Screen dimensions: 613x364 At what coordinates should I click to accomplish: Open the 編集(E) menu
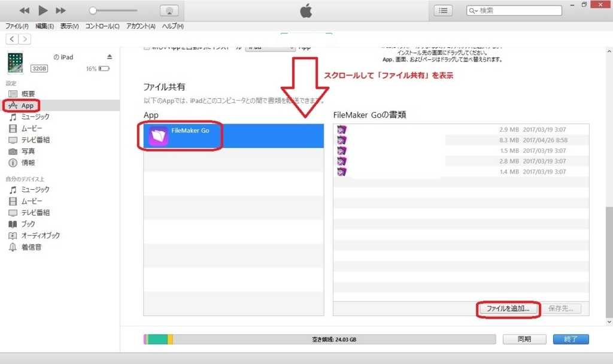pyautogui.click(x=44, y=26)
